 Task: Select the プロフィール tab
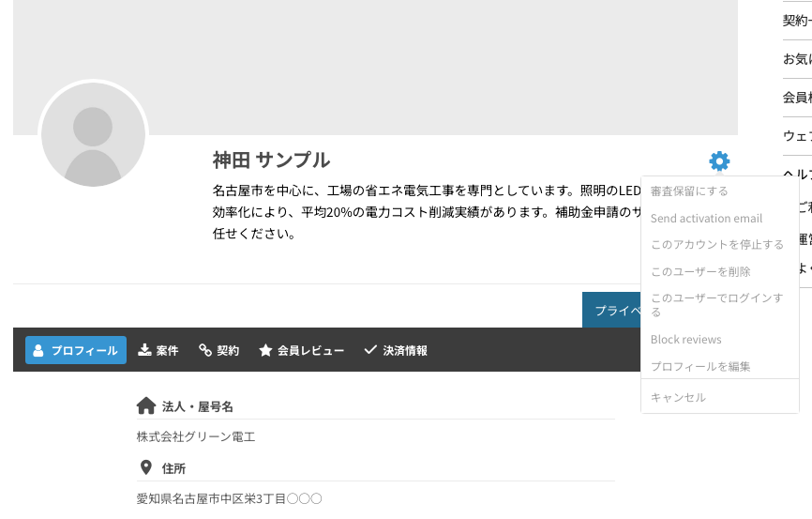(76, 350)
